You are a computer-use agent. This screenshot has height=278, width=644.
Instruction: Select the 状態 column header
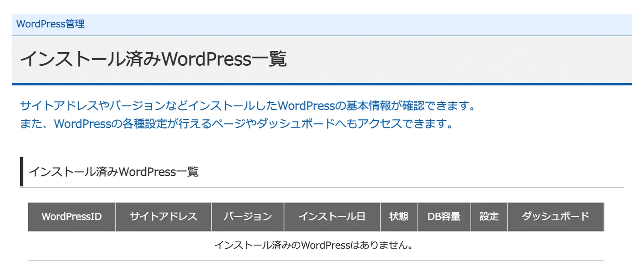tap(398, 217)
